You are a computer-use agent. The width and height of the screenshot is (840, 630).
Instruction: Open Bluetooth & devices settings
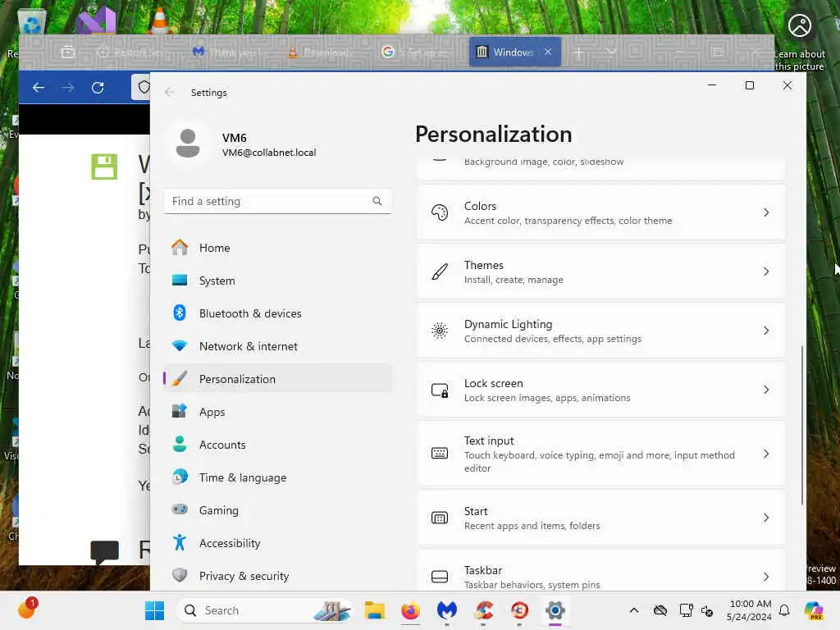click(x=277, y=313)
